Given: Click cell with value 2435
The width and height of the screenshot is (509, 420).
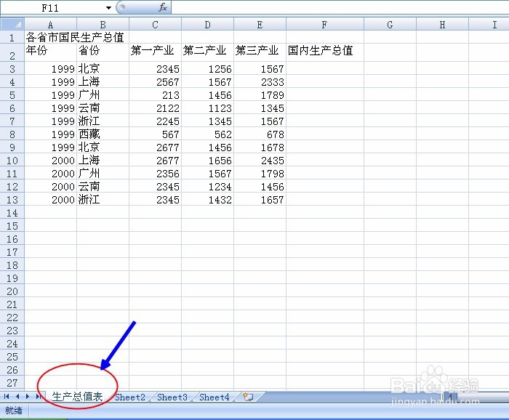Looking at the screenshot, I should coord(260,160).
